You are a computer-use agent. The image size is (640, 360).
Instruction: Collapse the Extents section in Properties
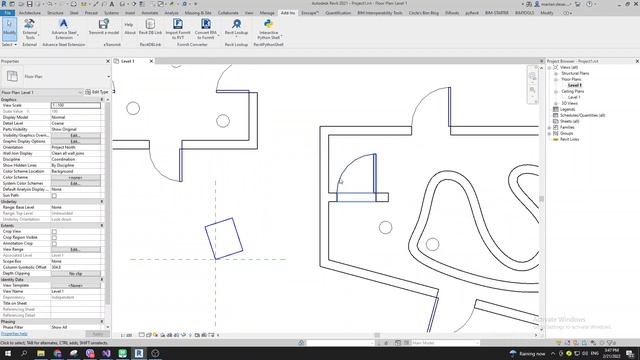coord(102,225)
